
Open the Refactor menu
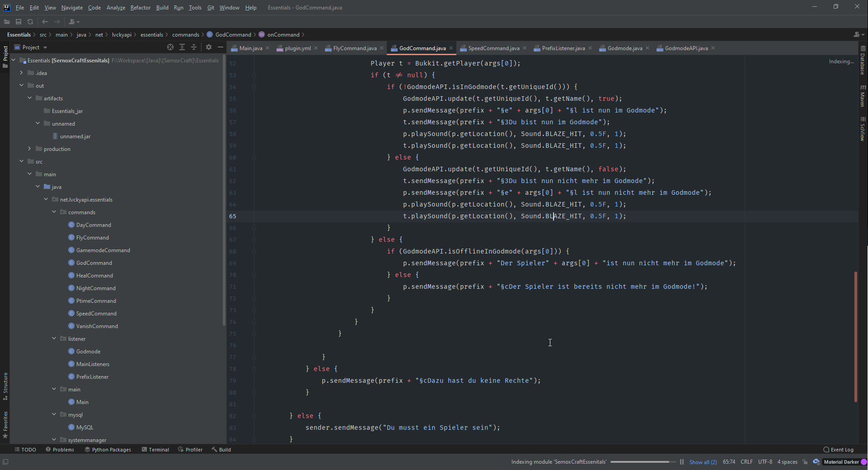click(x=140, y=8)
